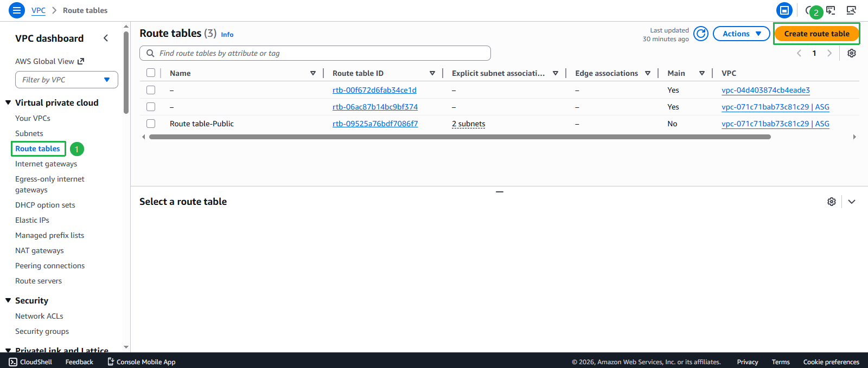Sort by Explicit subnet associations arrow
868x368 pixels.
tap(556, 73)
